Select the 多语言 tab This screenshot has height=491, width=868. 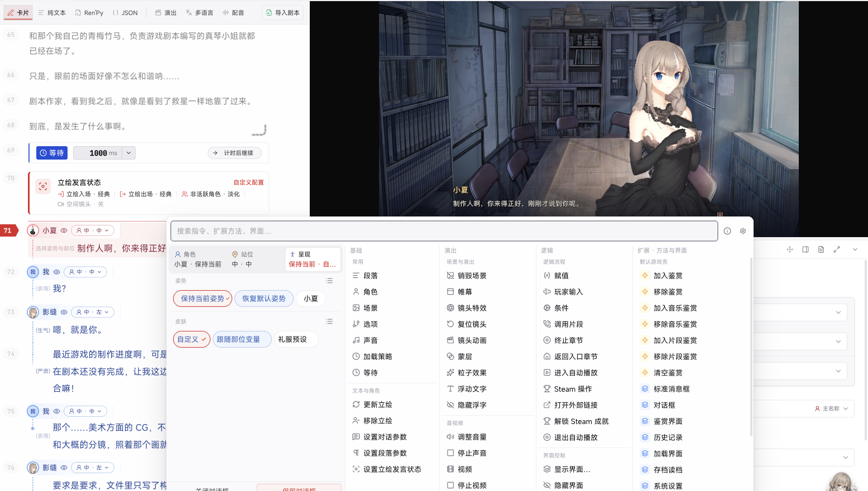click(200, 12)
